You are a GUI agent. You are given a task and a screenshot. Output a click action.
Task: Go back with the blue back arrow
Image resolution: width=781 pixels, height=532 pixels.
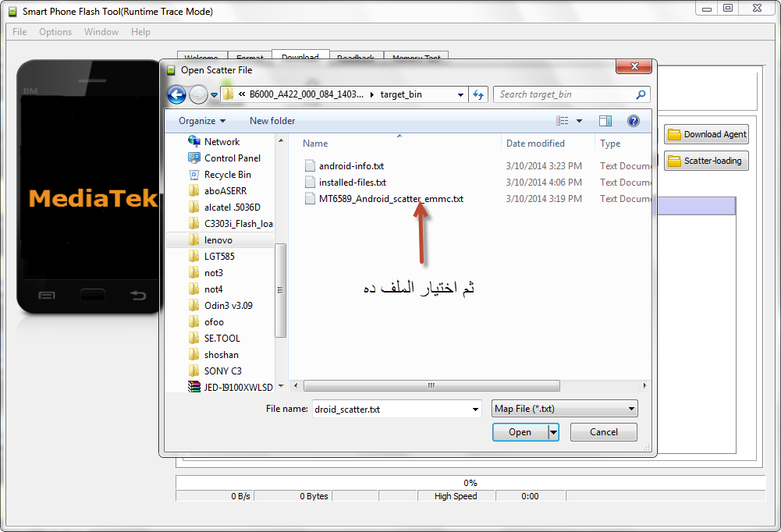[x=176, y=94]
